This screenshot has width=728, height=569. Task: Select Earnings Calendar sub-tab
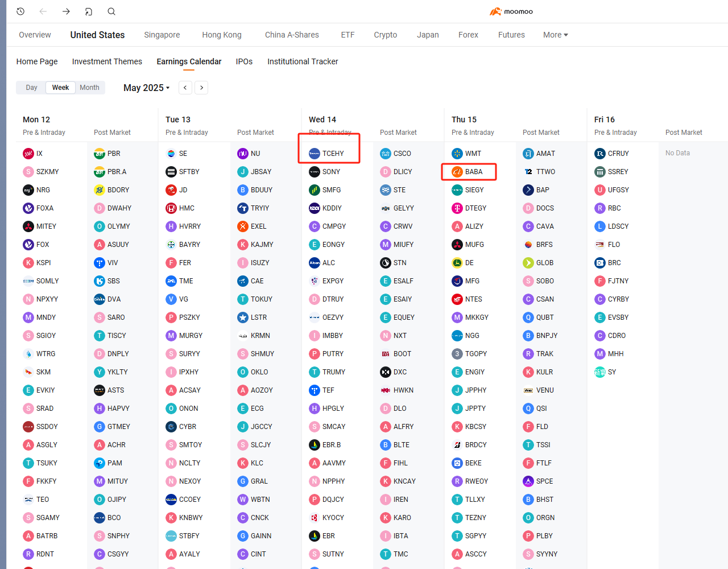coord(189,61)
